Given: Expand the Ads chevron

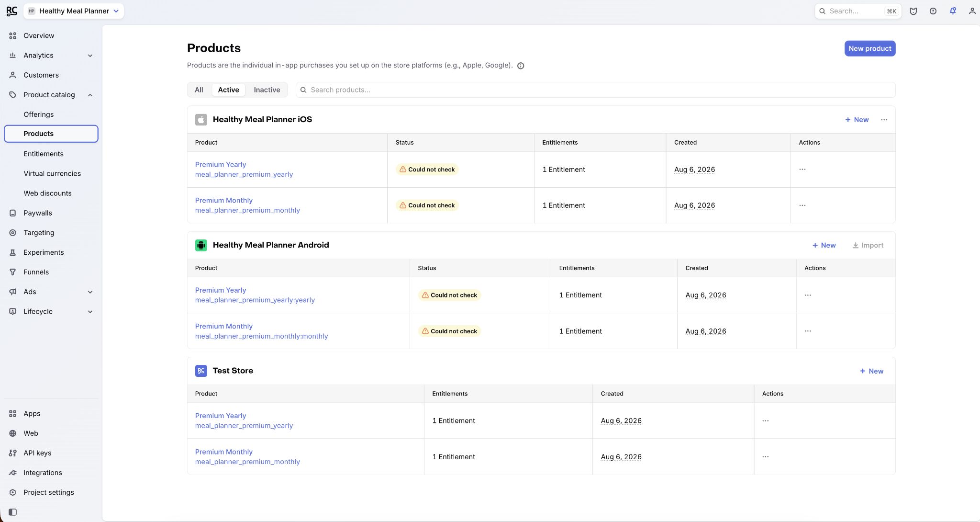Looking at the screenshot, I should click(90, 292).
